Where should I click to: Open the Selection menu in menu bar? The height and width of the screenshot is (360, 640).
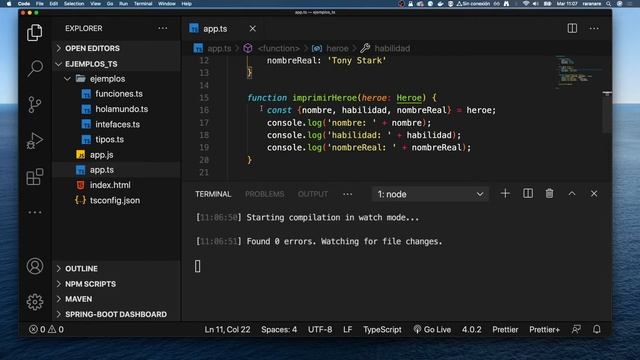74,4
